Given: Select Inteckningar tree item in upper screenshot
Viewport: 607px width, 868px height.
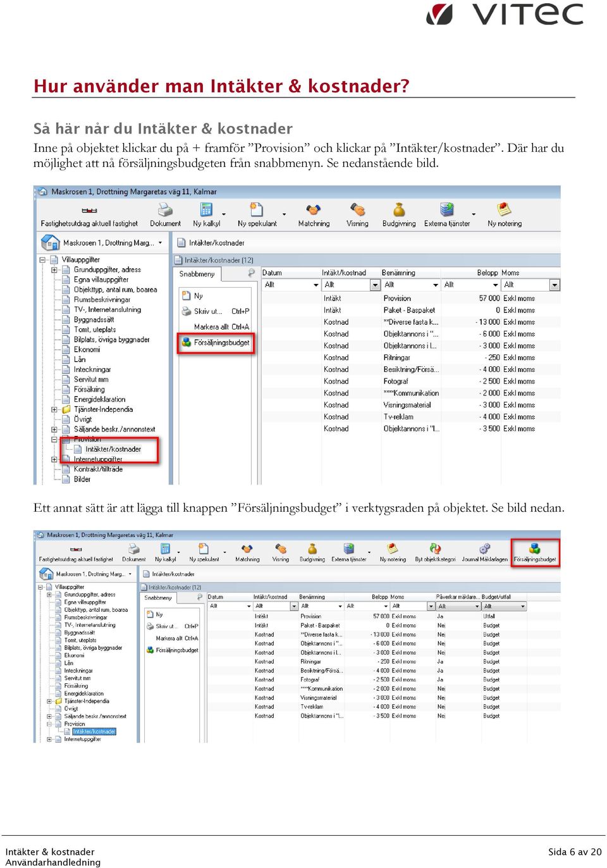Looking at the screenshot, I should point(92,369).
